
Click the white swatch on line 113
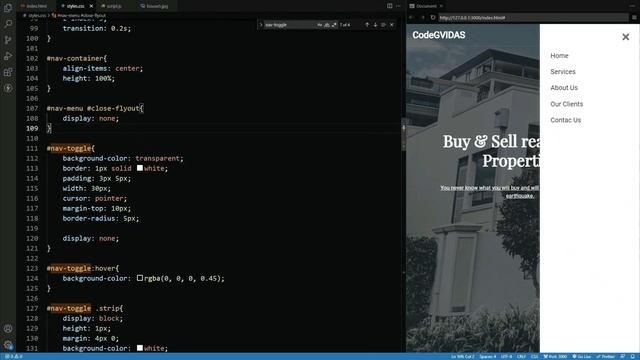coord(140,168)
